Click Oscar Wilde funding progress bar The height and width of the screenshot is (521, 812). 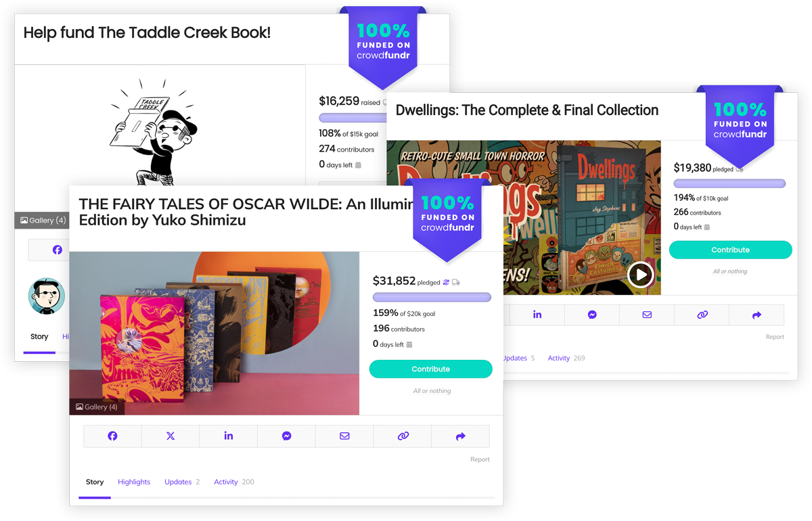(432, 297)
